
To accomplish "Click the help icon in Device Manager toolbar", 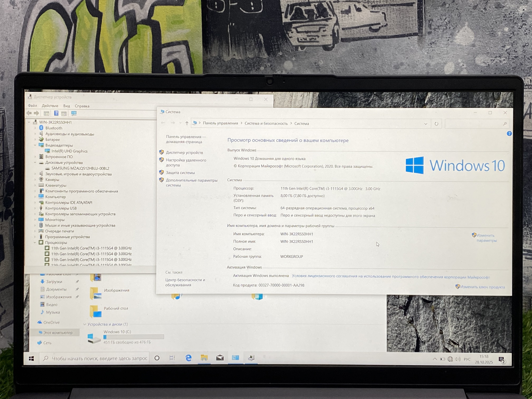I will (x=56, y=113).
